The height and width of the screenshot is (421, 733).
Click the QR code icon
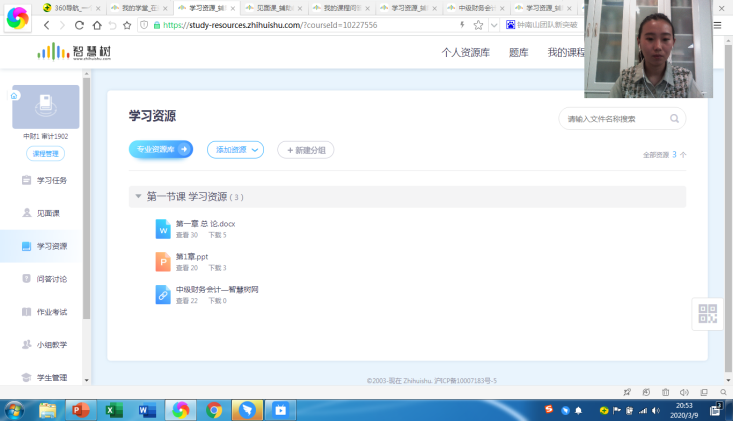[x=707, y=314]
